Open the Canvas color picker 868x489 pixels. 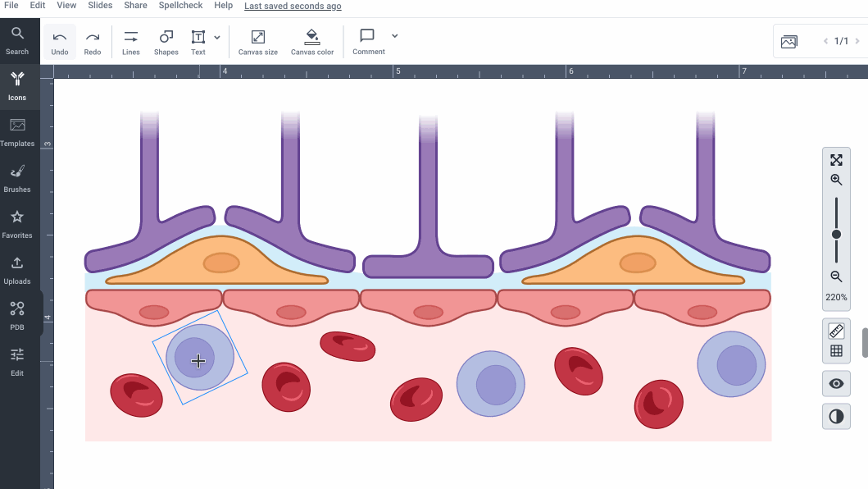(312, 42)
